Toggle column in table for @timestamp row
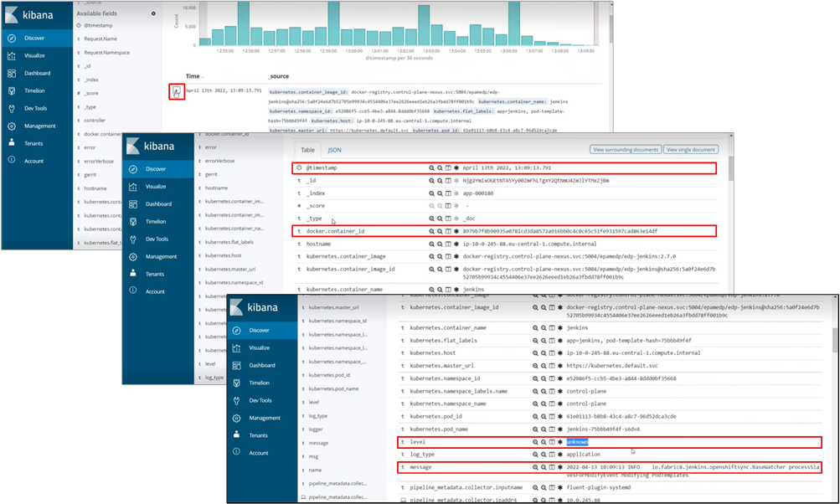Viewport: 840px width, 504px height. 448,168
